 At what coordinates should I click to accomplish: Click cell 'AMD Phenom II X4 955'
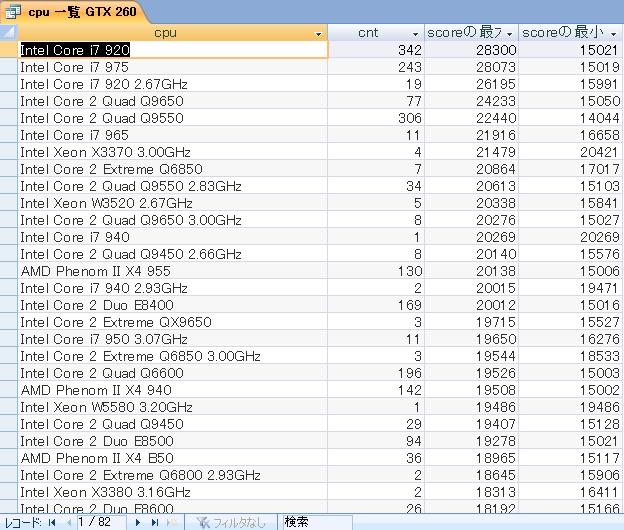point(173,271)
